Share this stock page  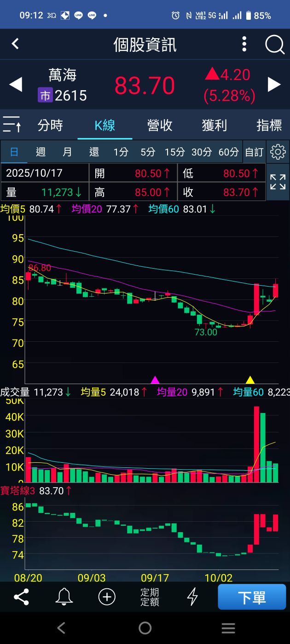[21, 597]
